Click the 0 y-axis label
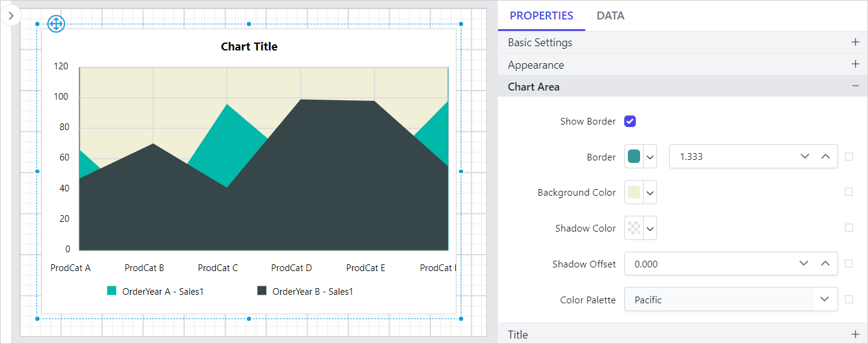 click(x=67, y=249)
